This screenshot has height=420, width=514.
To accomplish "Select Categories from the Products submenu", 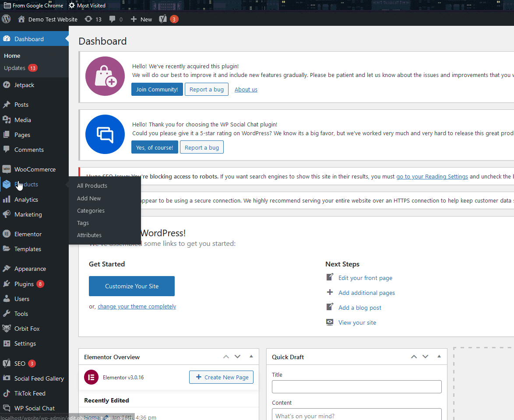I will [91, 210].
